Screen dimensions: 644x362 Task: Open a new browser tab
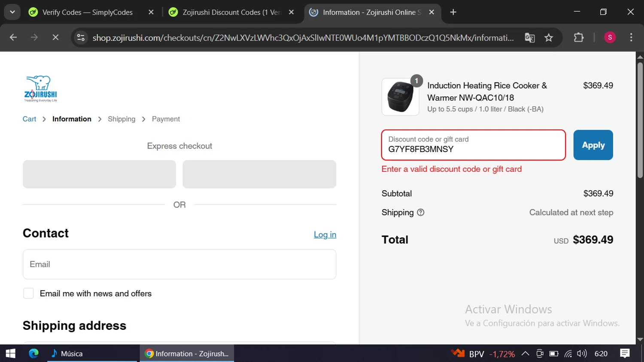coord(453,12)
